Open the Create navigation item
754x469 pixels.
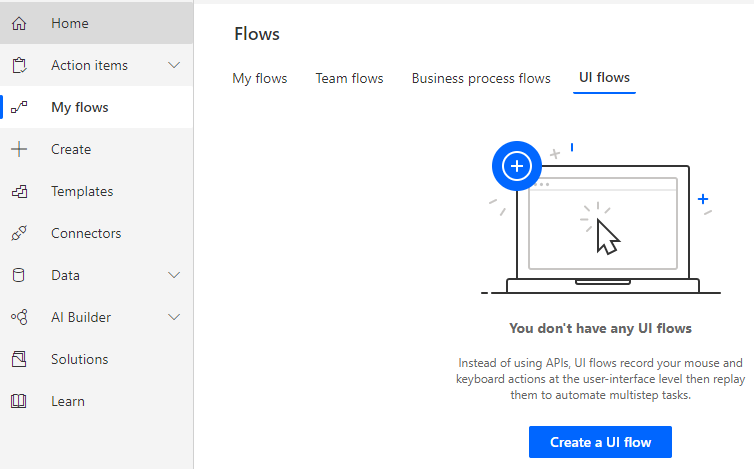coord(96,149)
